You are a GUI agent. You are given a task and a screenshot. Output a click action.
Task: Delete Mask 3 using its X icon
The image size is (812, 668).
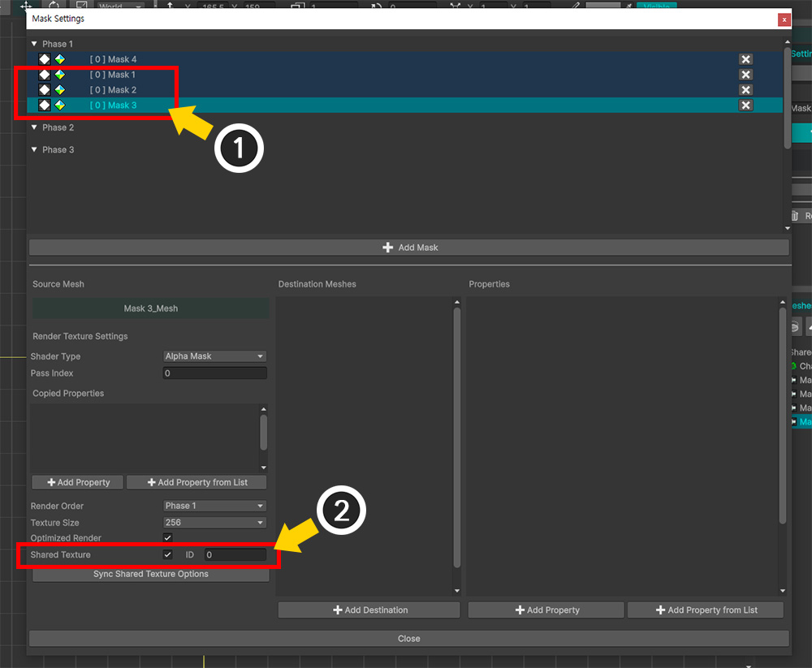tap(745, 106)
